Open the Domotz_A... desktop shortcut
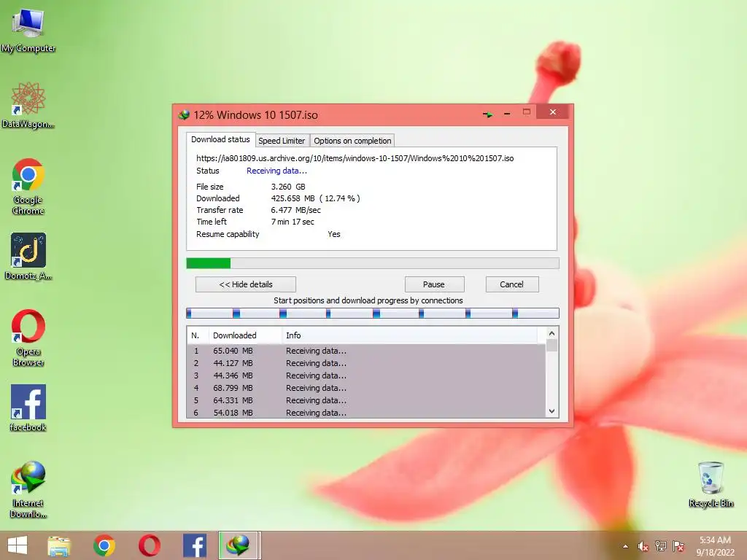 click(x=28, y=256)
